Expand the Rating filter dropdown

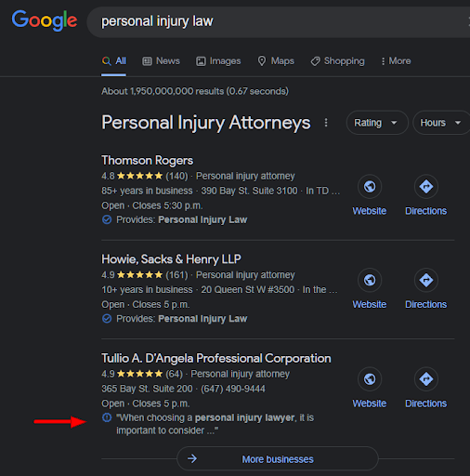click(377, 123)
